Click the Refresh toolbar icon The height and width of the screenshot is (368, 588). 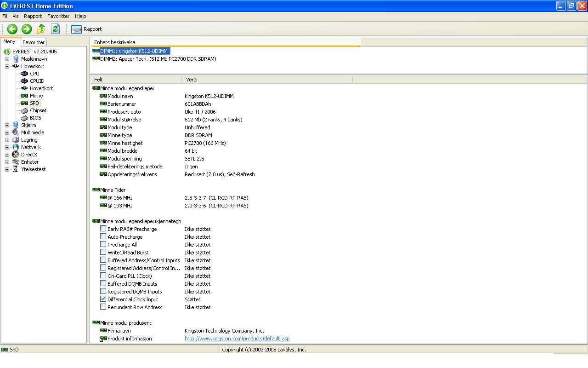tap(55, 29)
